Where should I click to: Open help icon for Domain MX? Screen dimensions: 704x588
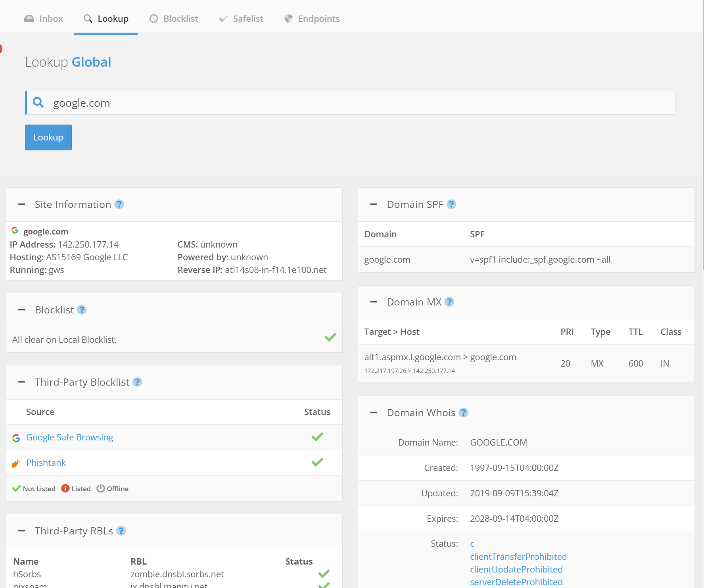tap(449, 302)
